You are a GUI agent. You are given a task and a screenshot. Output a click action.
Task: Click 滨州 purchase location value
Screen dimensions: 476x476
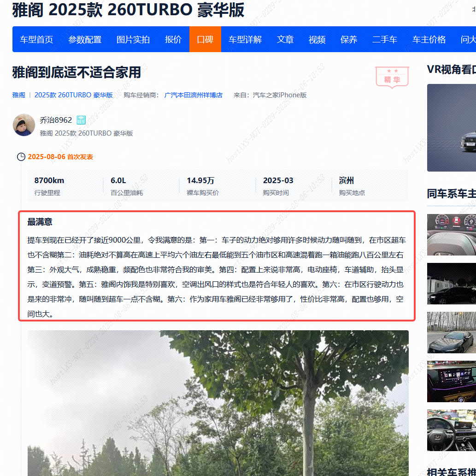[347, 180]
